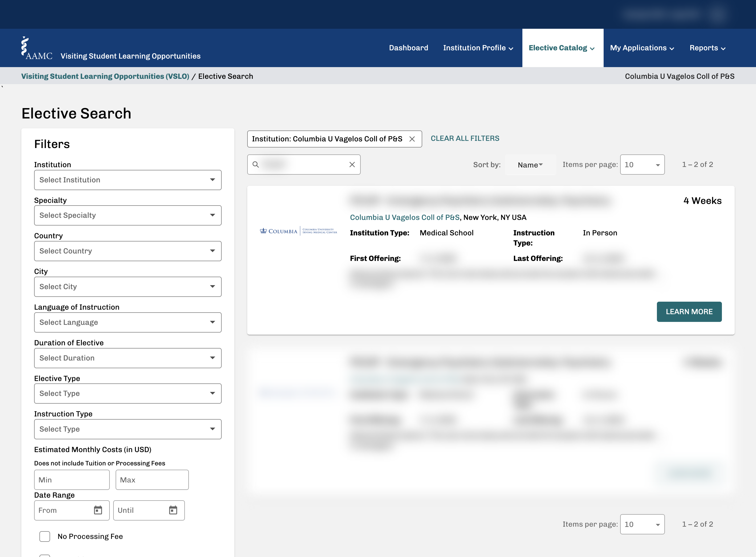Change the Sort by Name option
The image size is (756, 557).
pos(530,165)
